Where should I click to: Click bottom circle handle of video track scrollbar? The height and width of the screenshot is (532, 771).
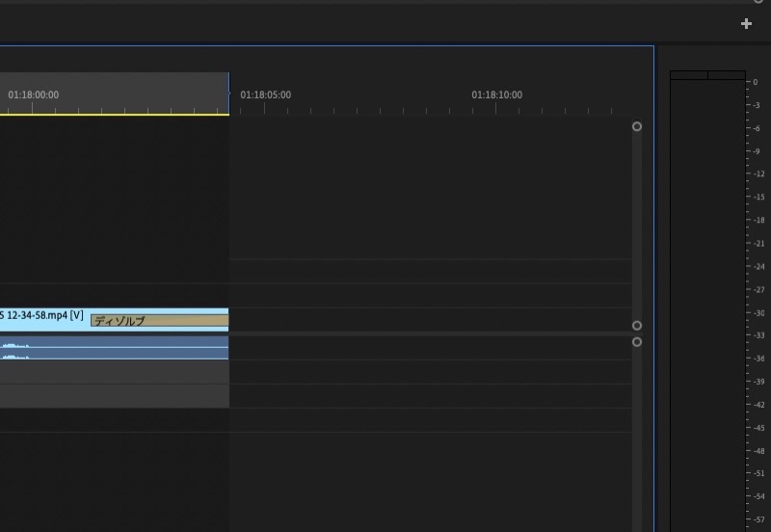[637, 326]
